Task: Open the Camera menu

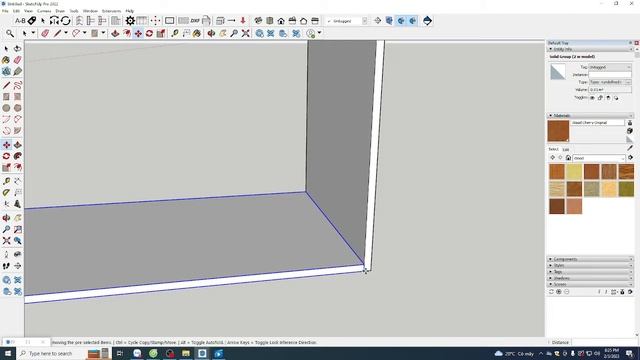Action: coord(44,11)
